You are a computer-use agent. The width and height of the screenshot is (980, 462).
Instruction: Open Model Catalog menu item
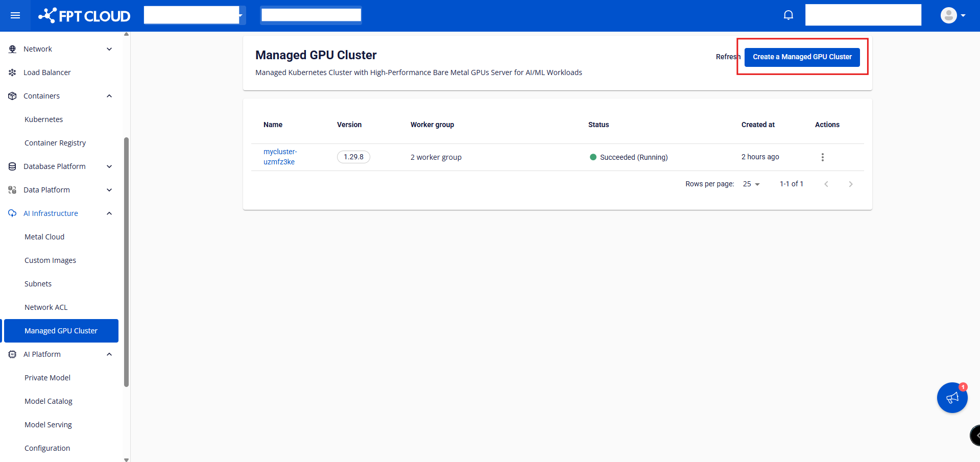[49, 401]
